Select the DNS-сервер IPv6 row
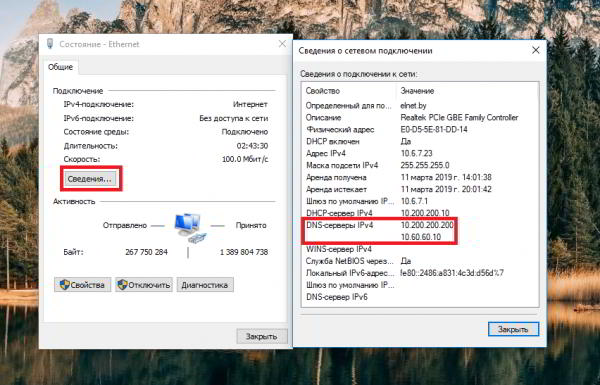This screenshot has width=600, height=385. pyautogui.click(x=420, y=297)
